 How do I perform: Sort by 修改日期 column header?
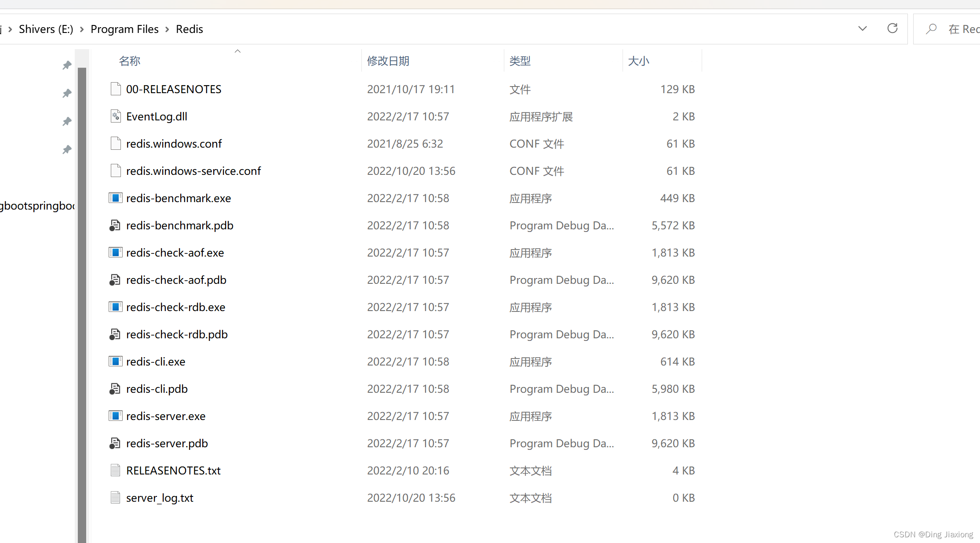pos(388,61)
